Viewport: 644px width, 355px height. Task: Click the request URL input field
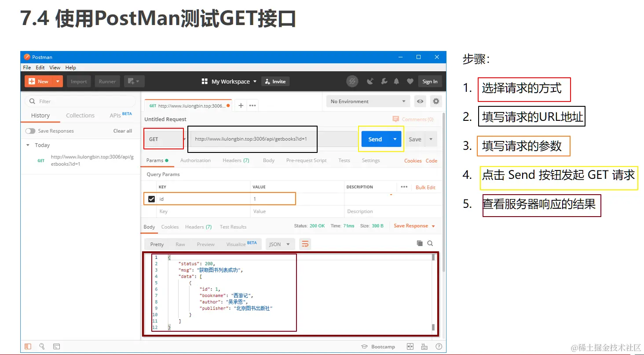tap(274, 139)
